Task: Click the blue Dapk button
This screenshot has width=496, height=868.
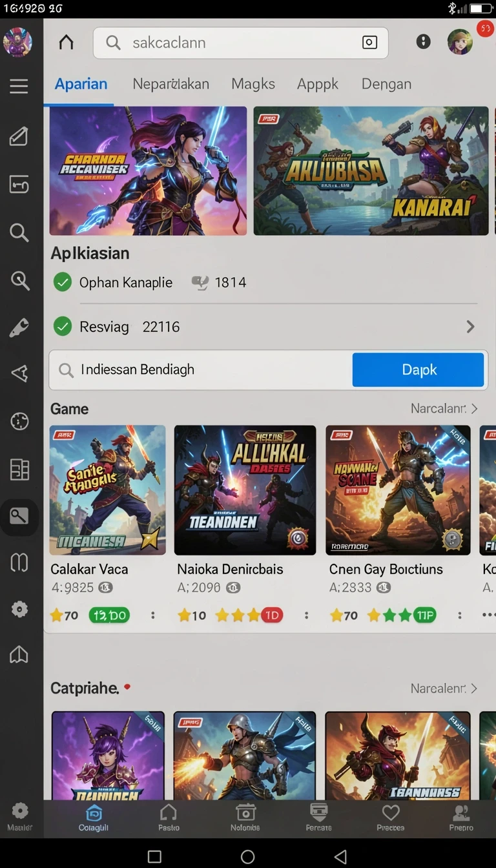Action: click(418, 369)
